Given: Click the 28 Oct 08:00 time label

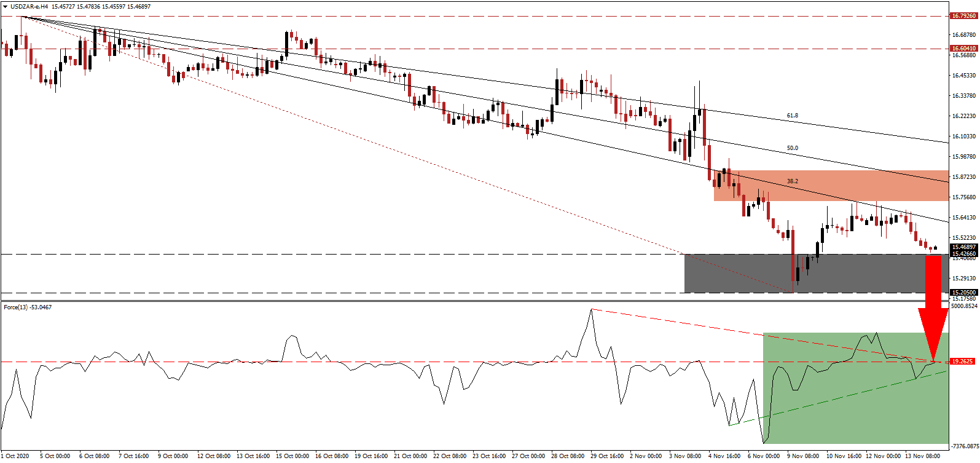Looking at the screenshot, I should 568,456.
